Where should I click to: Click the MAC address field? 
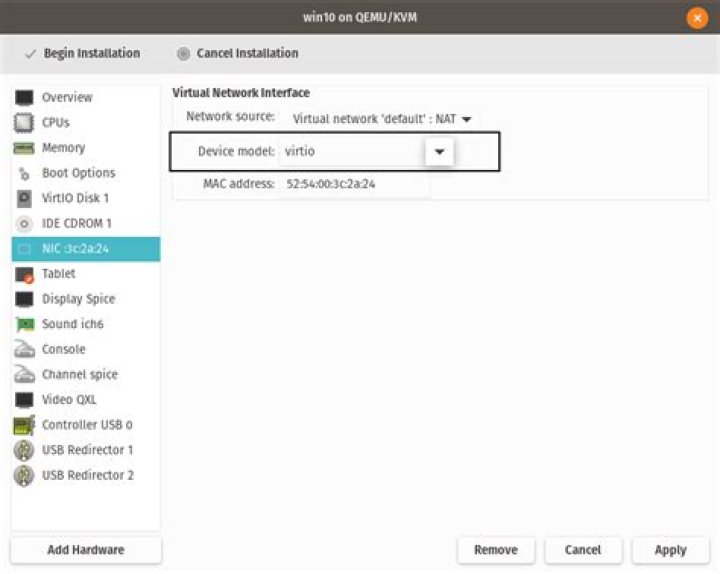(354, 184)
